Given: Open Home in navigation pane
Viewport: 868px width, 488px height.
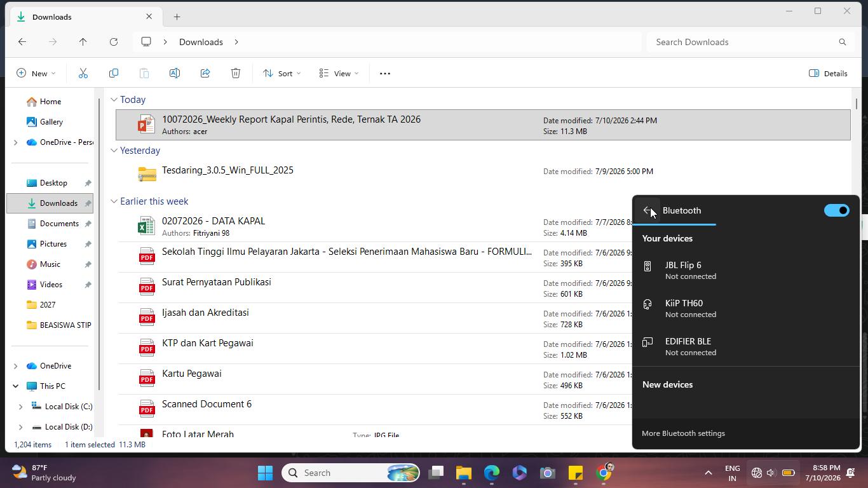Looking at the screenshot, I should [x=51, y=102].
